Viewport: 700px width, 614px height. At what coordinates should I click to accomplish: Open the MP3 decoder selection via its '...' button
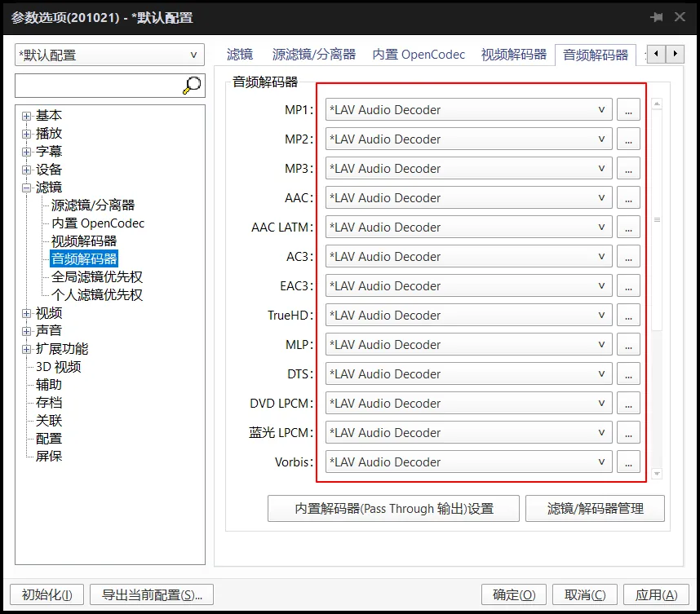628,168
